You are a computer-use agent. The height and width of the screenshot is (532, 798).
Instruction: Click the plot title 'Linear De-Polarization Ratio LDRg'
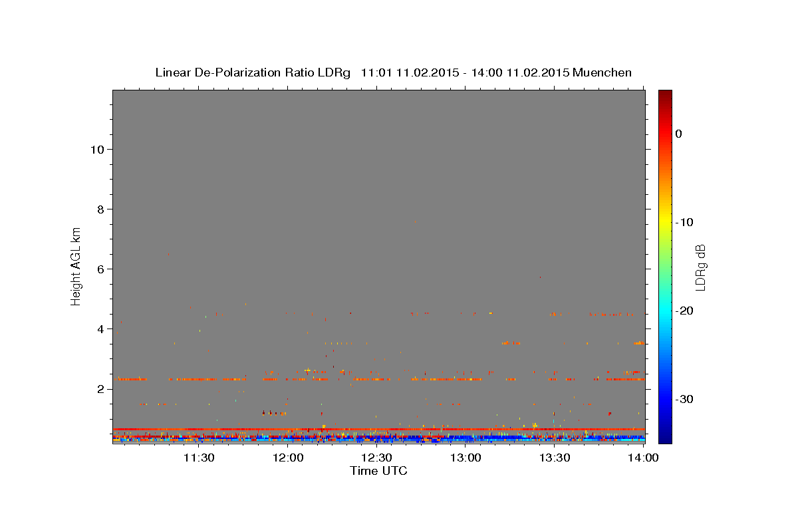253,72
